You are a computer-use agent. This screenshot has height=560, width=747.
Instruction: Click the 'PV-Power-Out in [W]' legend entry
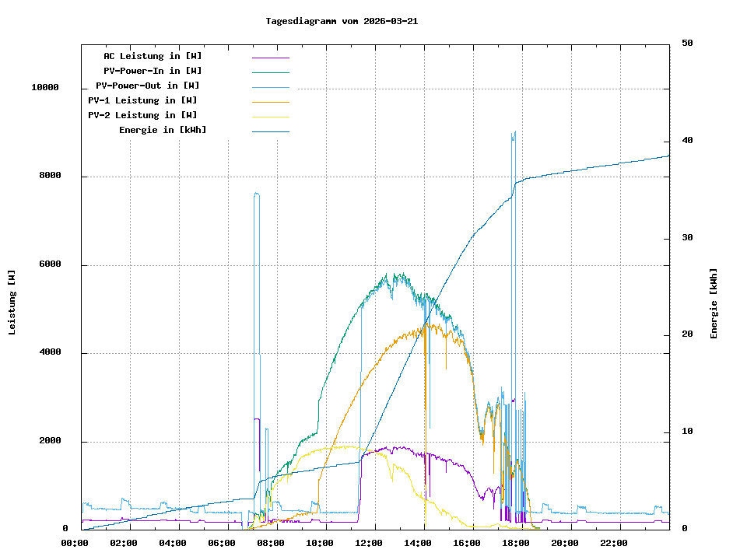click(149, 86)
